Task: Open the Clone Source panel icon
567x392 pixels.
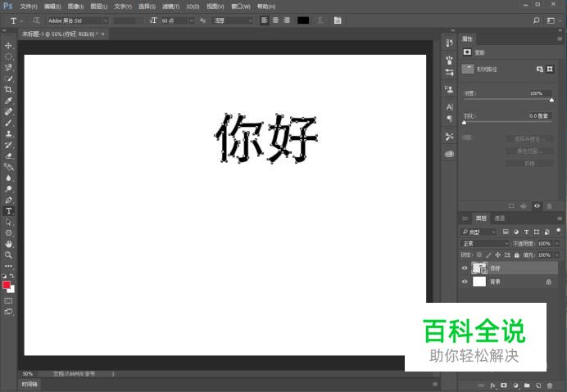Action: (449, 89)
